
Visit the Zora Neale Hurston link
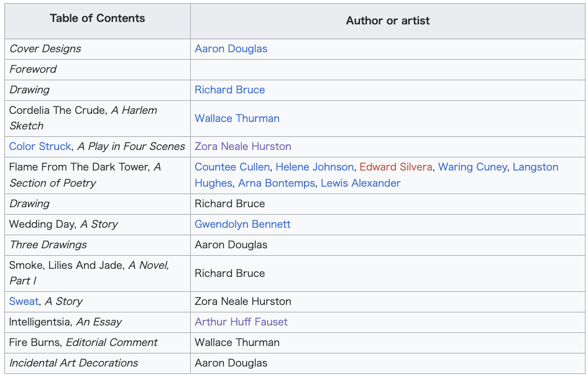pos(242,146)
